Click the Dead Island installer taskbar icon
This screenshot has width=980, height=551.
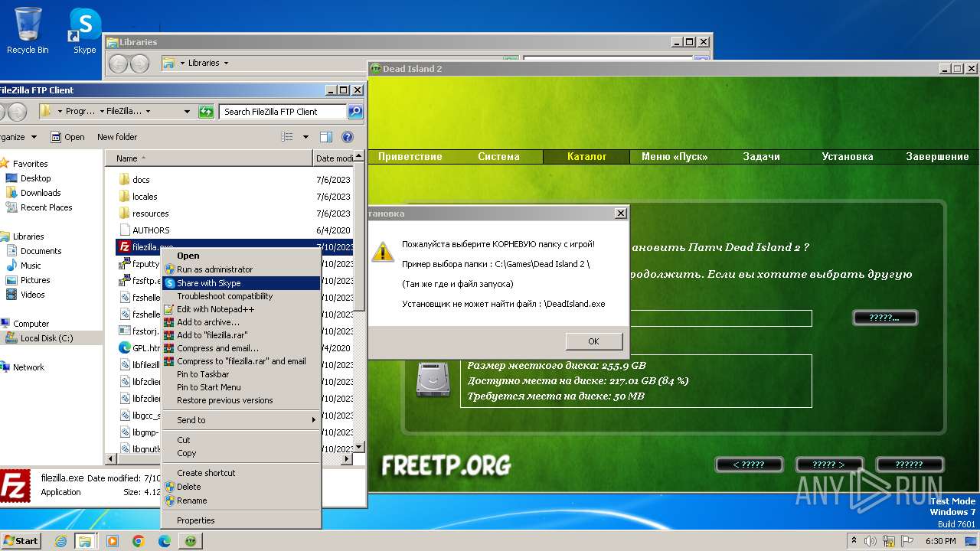[x=190, y=541]
